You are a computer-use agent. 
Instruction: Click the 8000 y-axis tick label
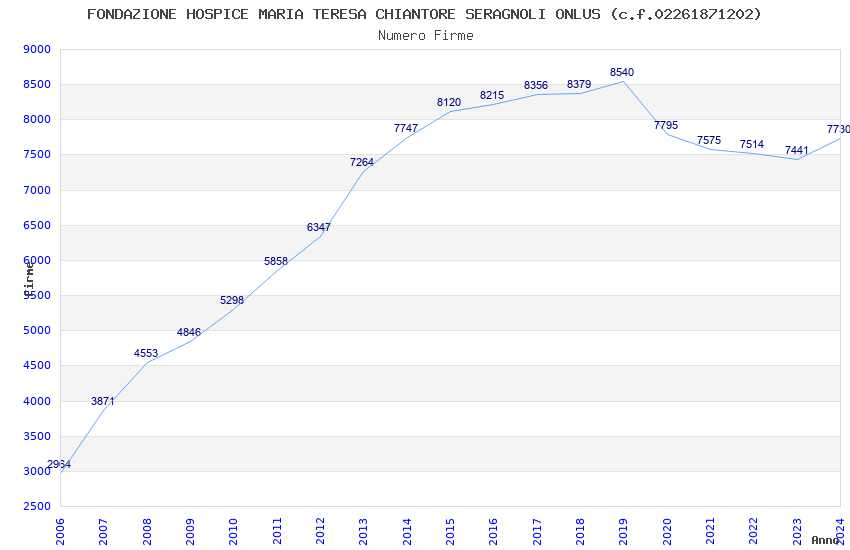(x=37, y=120)
